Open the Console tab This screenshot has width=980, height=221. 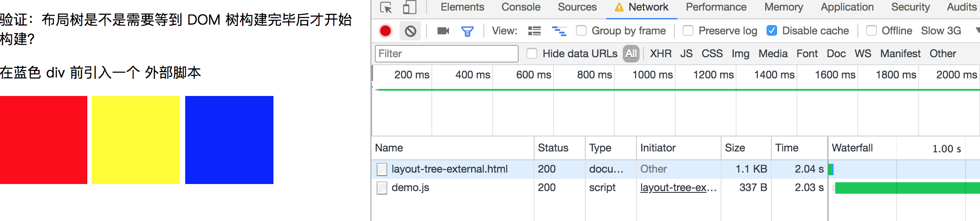click(520, 7)
